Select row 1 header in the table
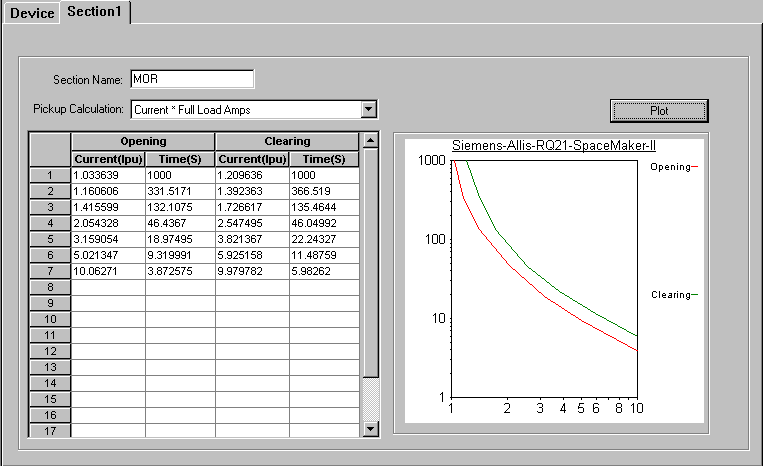The width and height of the screenshot is (763, 466). [50, 175]
